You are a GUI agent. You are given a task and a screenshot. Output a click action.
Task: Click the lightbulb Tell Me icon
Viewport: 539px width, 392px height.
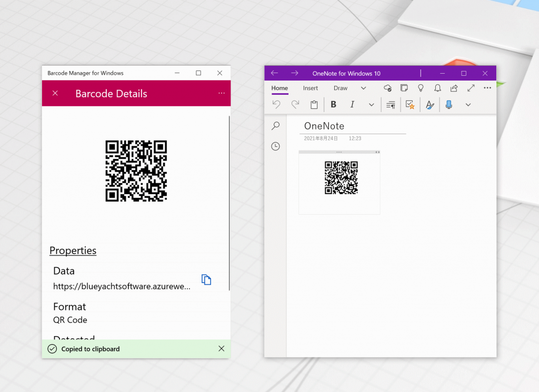[x=421, y=88]
